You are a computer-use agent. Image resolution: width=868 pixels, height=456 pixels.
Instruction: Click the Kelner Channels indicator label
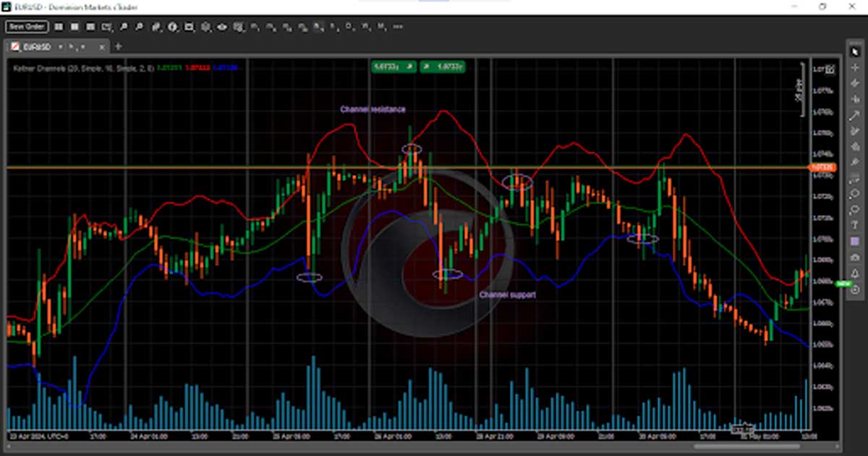pyautogui.click(x=83, y=67)
